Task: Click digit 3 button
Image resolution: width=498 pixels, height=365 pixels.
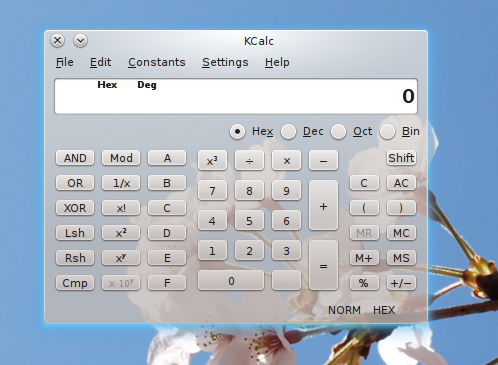Action: click(286, 250)
